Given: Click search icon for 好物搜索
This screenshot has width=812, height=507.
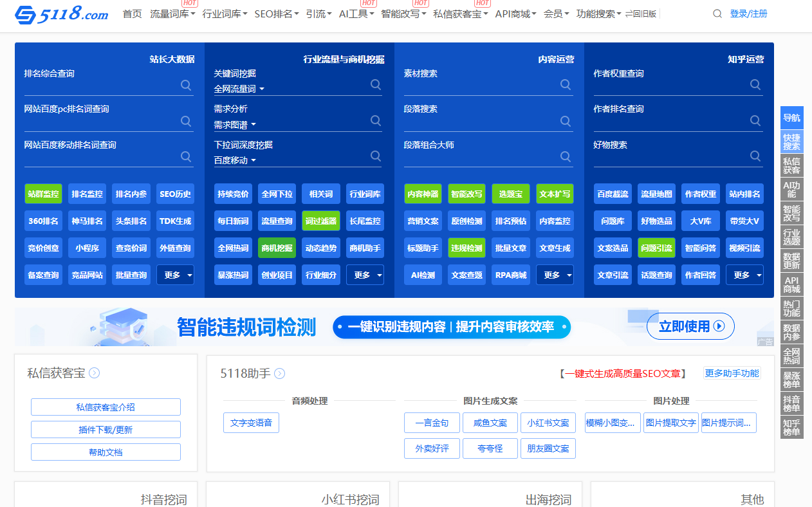Looking at the screenshot, I should [x=755, y=156].
